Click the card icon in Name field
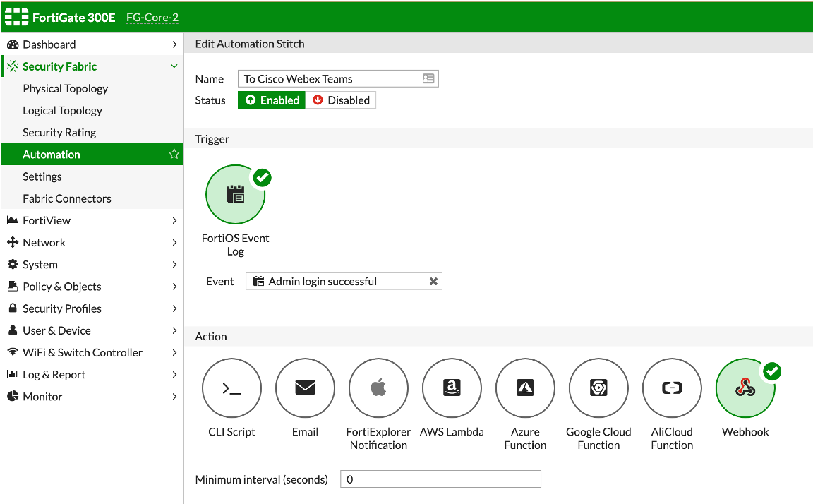This screenshot has height=504, width=813. click(428, 79)
